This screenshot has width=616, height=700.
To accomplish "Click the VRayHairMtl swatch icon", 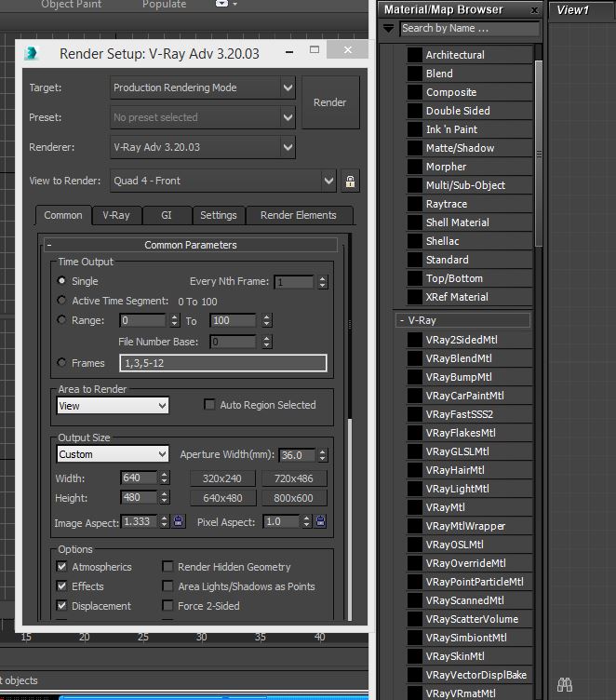I will click(415, 470).
